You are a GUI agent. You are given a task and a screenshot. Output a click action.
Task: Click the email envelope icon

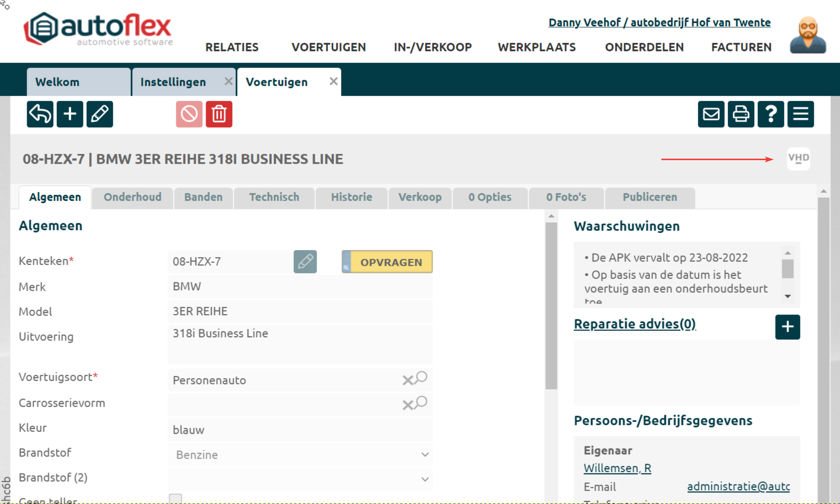coord(711,114)
